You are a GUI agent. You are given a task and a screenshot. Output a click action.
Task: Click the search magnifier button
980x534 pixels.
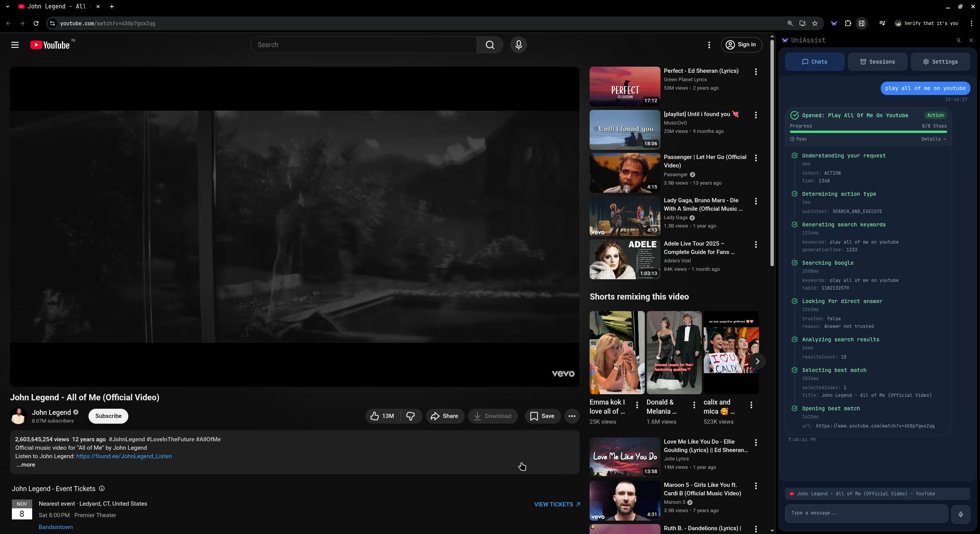(490, 45)
